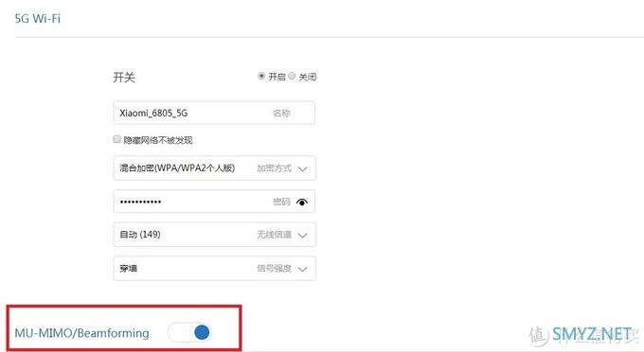644x352 pixels.
Task: Click the password input field
Action: click(214, 202)
